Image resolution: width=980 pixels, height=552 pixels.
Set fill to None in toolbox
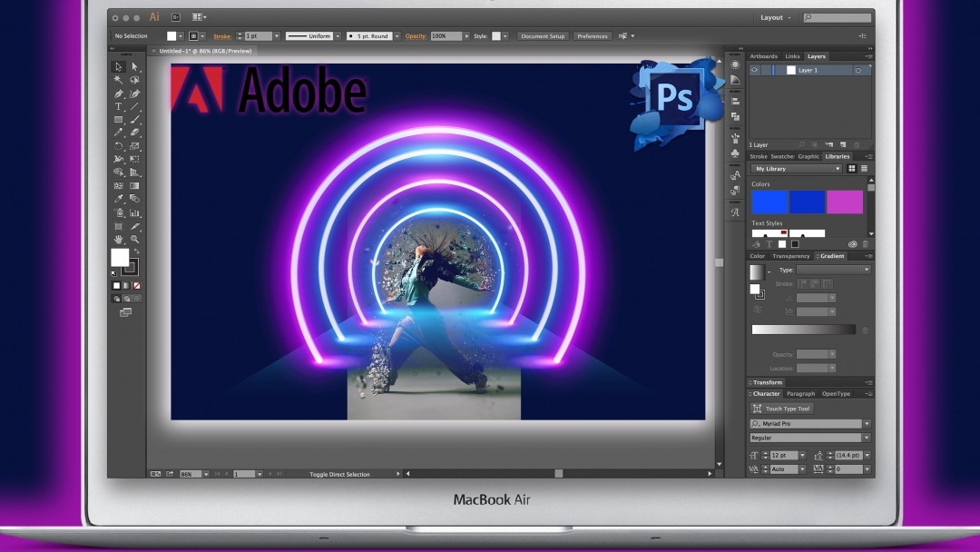[x=137, y=286]
